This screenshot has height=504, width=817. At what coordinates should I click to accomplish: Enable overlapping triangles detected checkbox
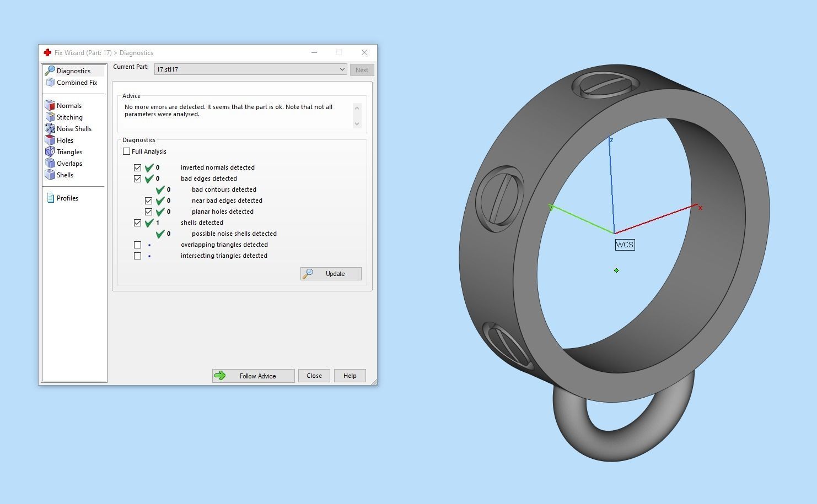click(137, 245)
